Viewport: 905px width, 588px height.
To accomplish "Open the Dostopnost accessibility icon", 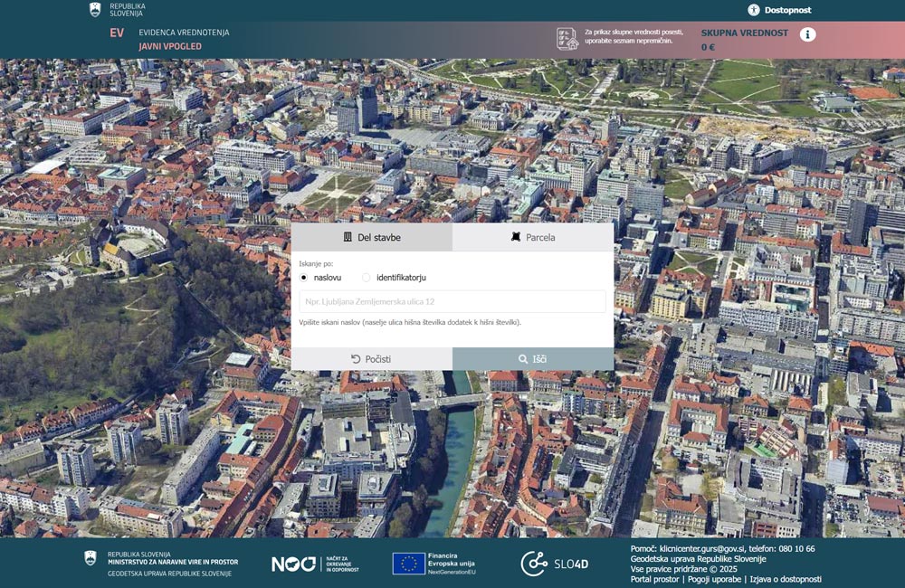I will (753, 10).
